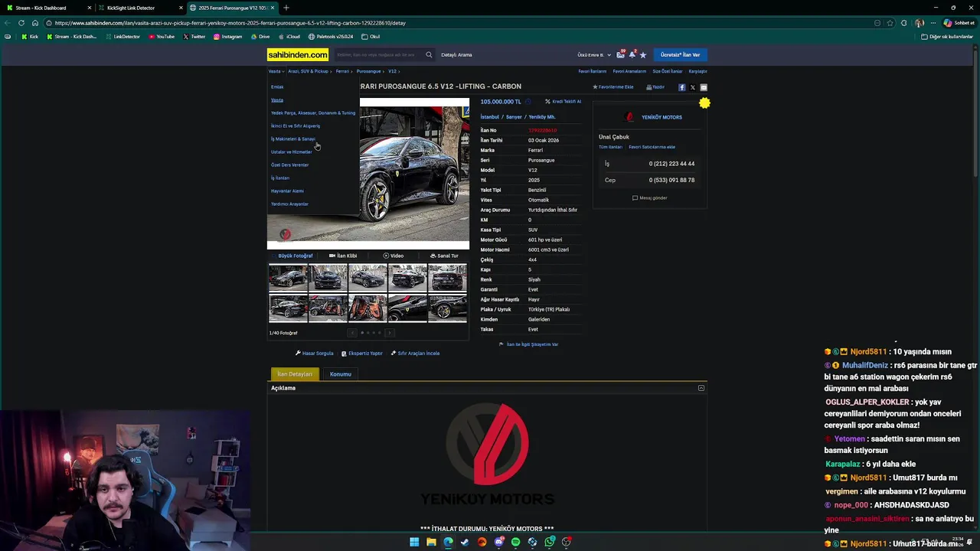Screen dimensions: 980x551
Task: Expand the Ferrari breadcrumb
Action: [344, 71]
